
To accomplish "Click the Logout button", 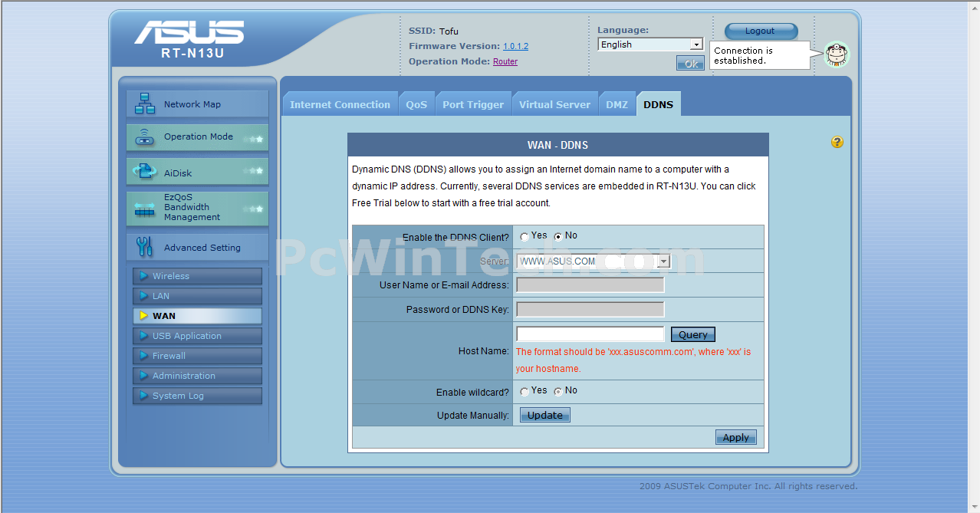I will [x=761, y=31].
